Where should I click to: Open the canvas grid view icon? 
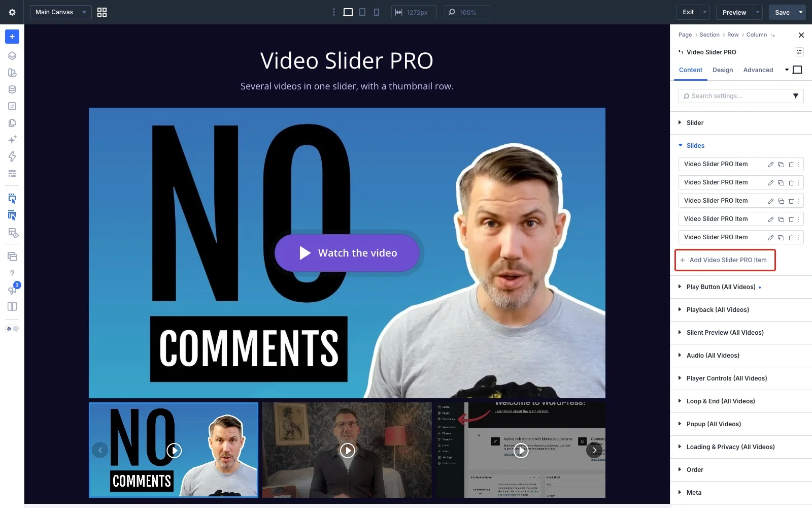point(102,12)
